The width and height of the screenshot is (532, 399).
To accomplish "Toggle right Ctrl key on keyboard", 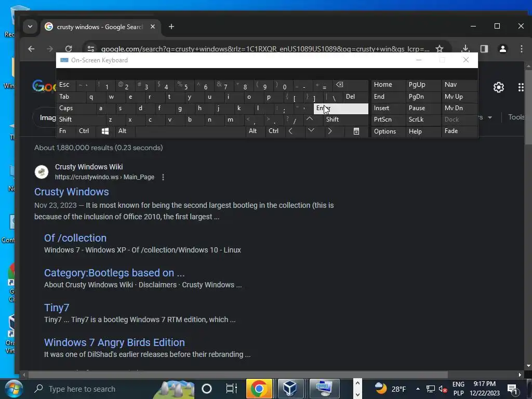I will coord(275,131).
